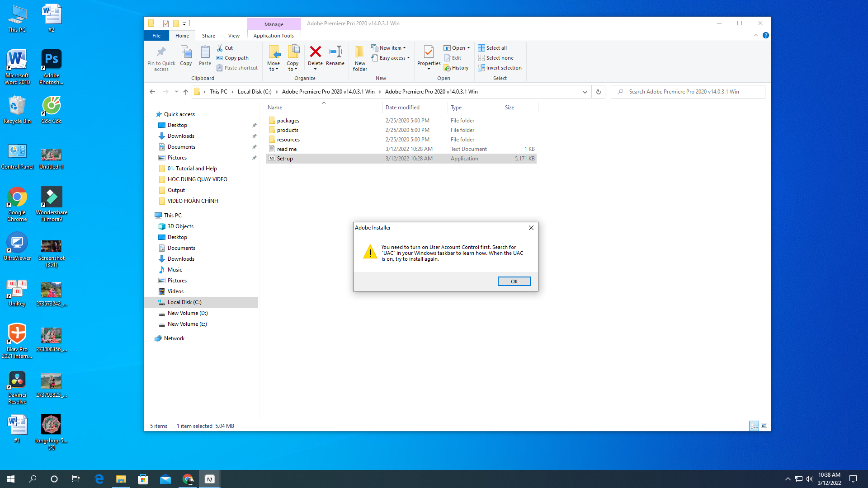Click the search box field

(x=688, y=92)
